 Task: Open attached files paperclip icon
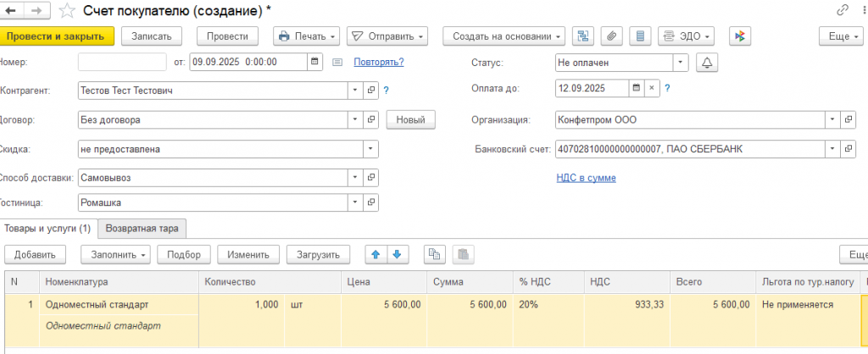[612, 36]
